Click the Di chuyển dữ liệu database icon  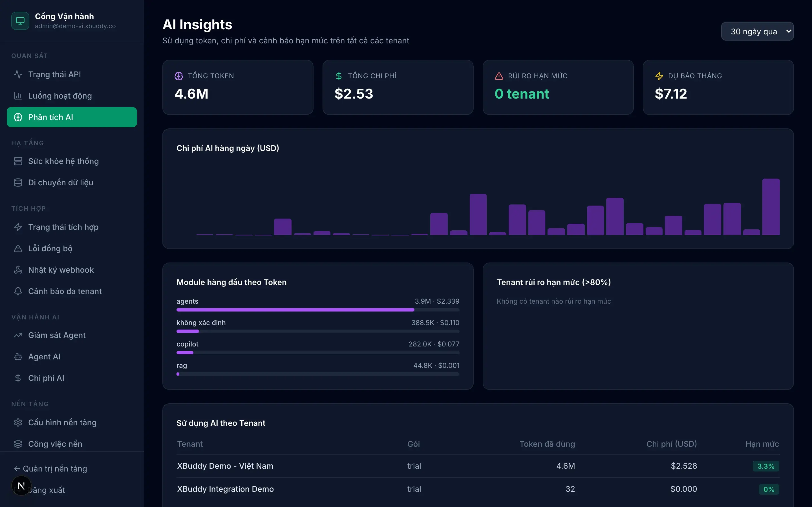[18, 183]
